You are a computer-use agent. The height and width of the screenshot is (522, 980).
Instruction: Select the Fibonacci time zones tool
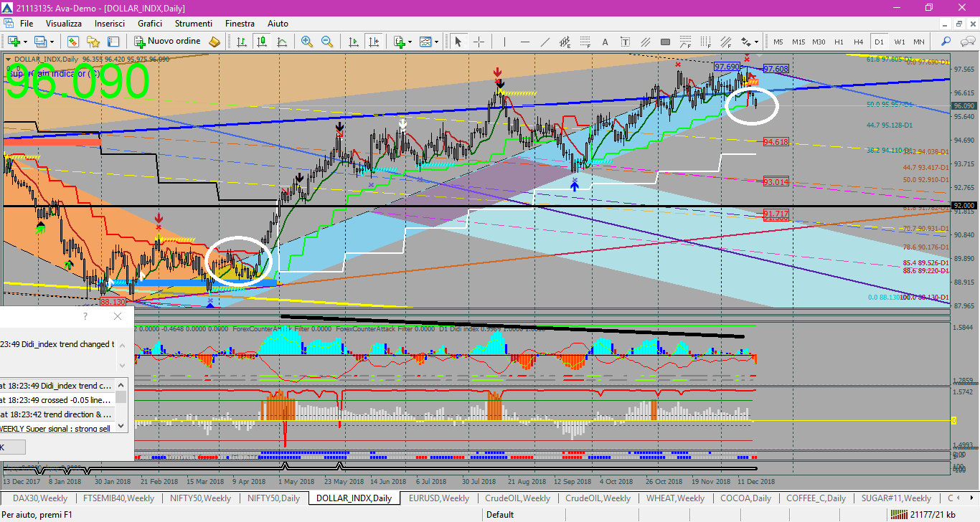point(705,42)
